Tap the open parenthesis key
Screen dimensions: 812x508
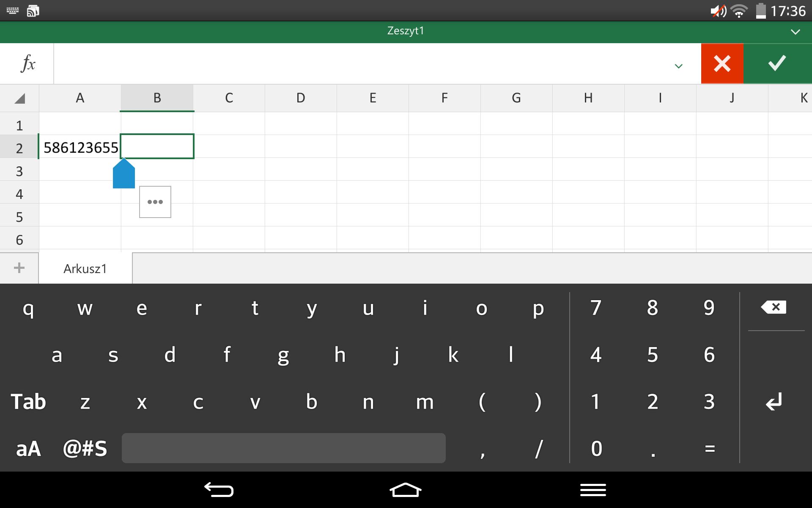pyautogui.click(x=482, y=401)
